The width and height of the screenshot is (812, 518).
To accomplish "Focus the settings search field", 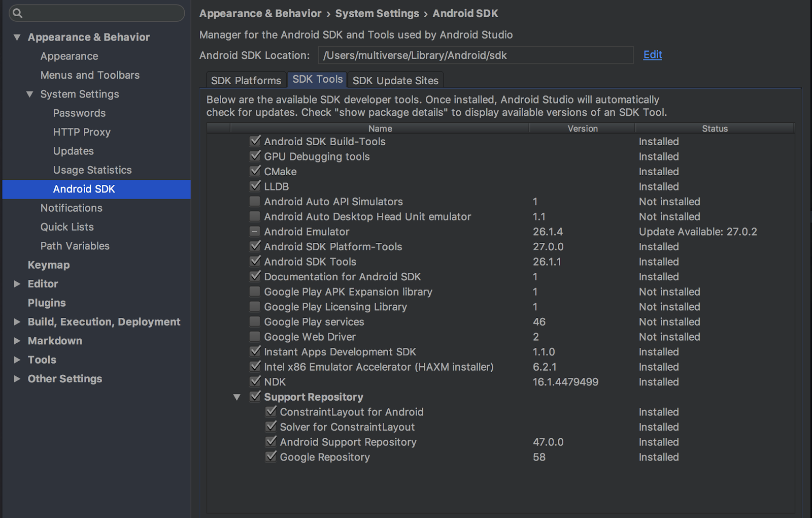I will pos(96,13).
